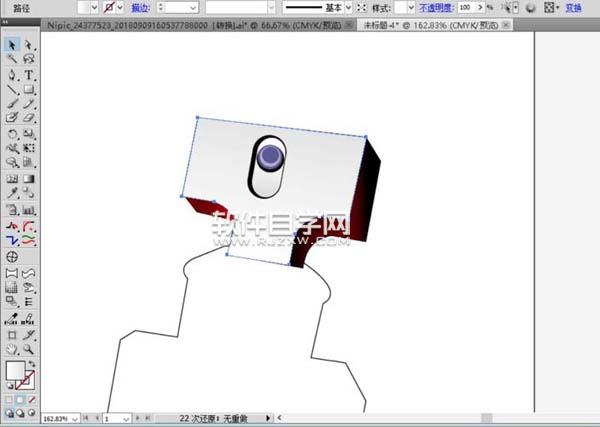Open the fill color dropdown in control bar
The width and height of the screenshot is (600, 427).
pyautogui.click(x=94, y=7)
